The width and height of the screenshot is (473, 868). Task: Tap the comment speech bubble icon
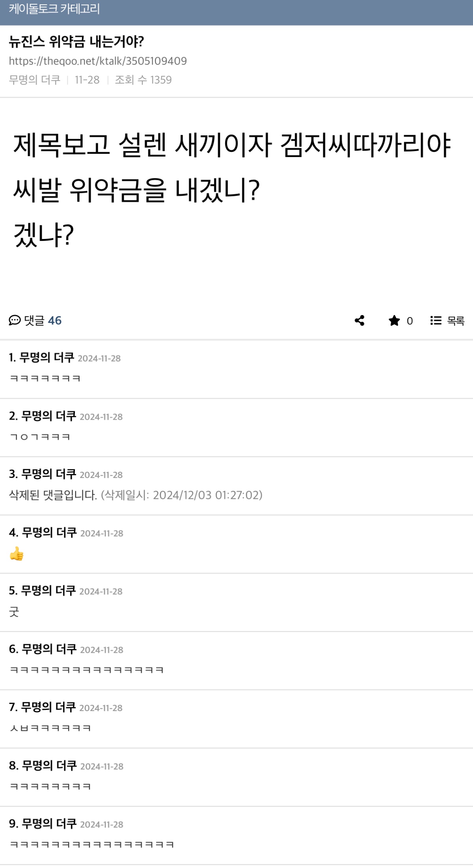15,320
